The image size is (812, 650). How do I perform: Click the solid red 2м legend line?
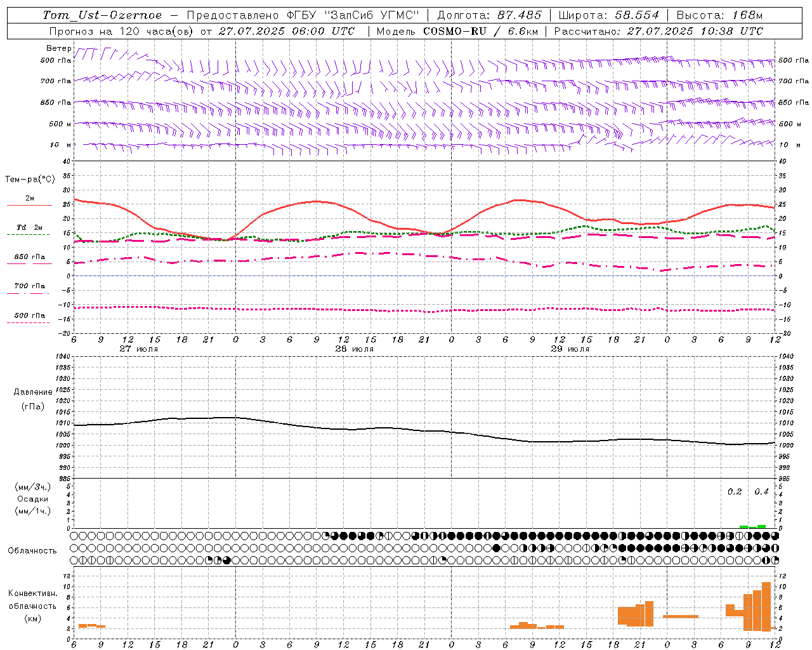(29, 205)
